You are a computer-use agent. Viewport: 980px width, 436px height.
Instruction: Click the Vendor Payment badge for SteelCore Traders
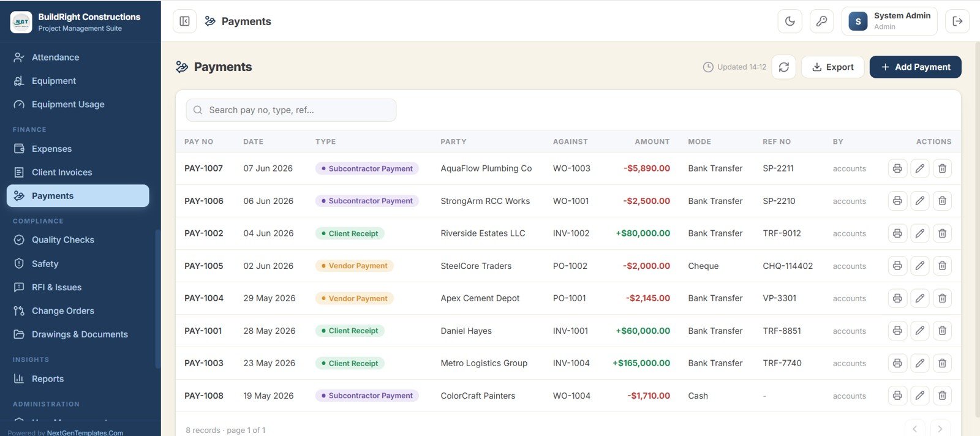pos(354,266)
